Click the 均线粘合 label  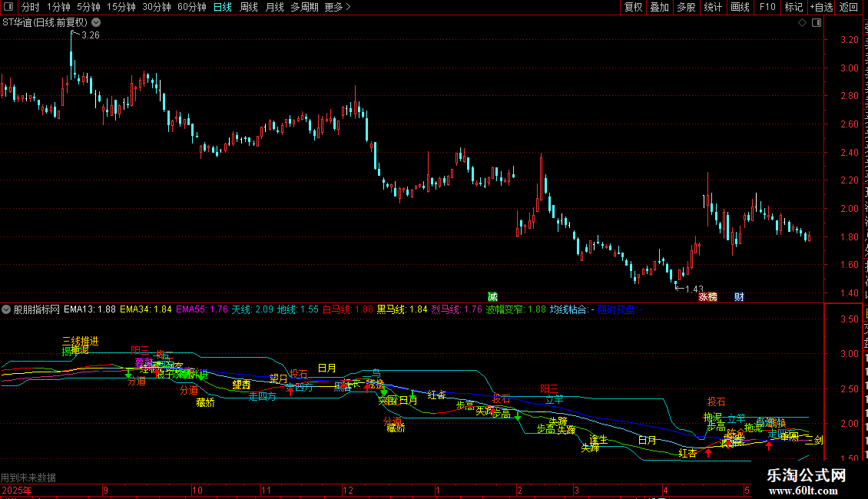click(x=571, y=309)
